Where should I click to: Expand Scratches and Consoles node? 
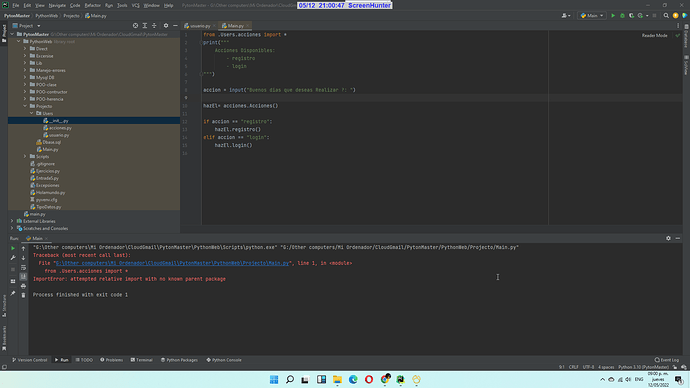pyautogui.click(x=12, y=228)
